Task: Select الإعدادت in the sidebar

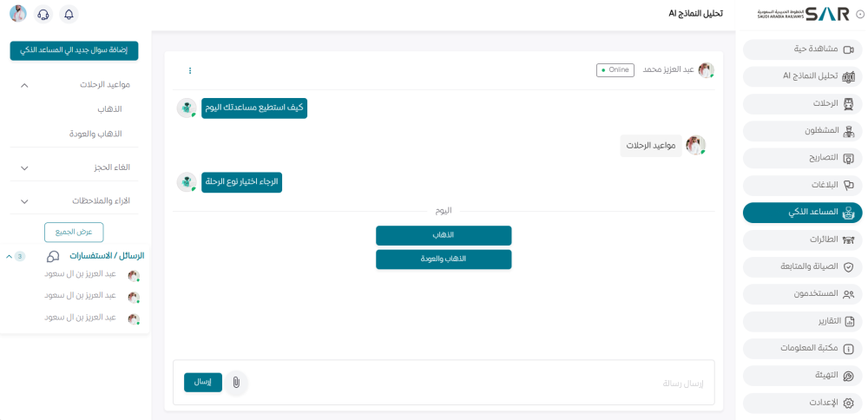Action: (802, 403)
